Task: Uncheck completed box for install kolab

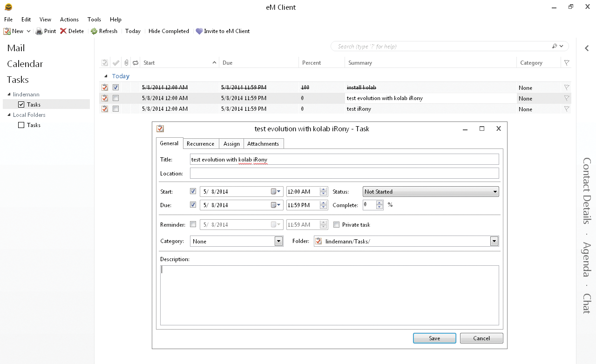Action: click(x=115, y=87)
